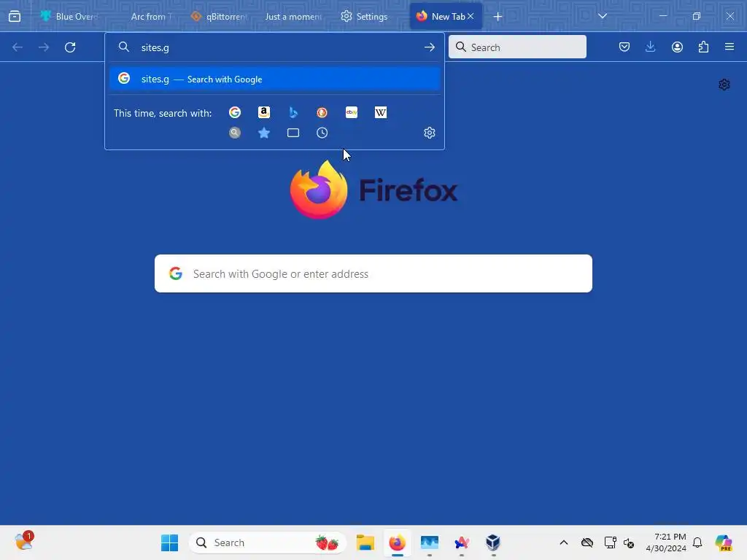Viewport: 747px width, 560px height.
Task: Save to Pocket icon in the toolbar
Action: (x=624, y=47)
